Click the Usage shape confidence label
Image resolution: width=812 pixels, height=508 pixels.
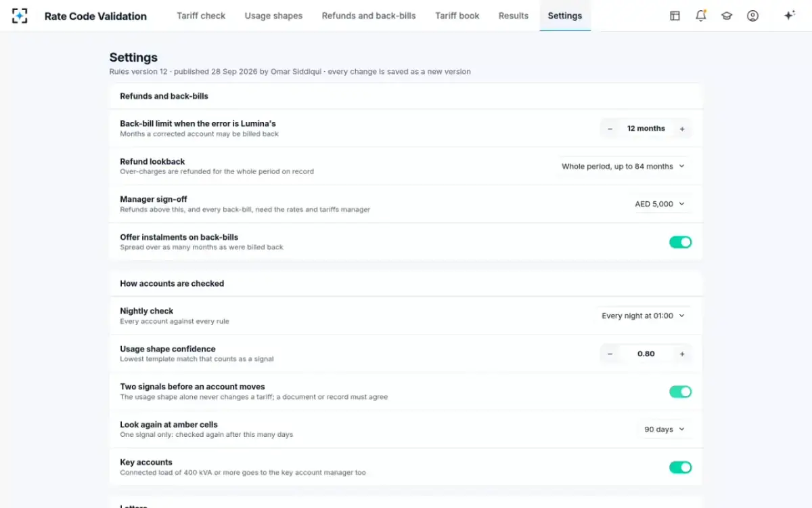coord(168,349)
